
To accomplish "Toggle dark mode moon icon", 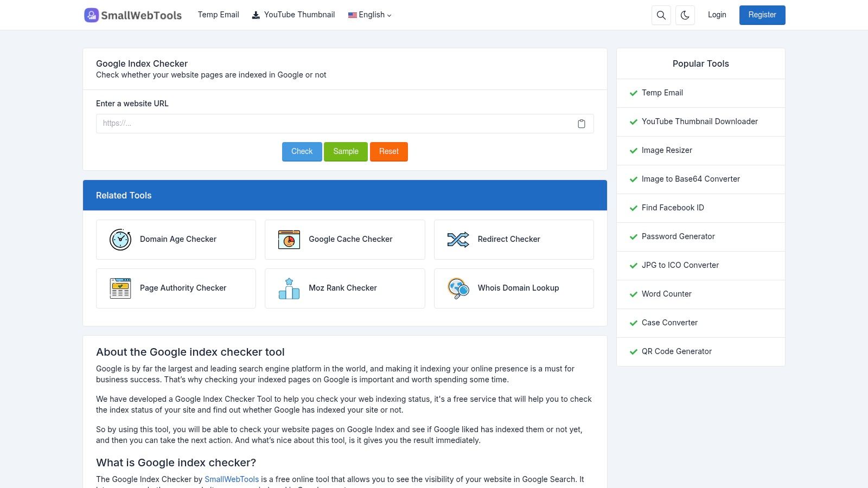I will (685, 15).
